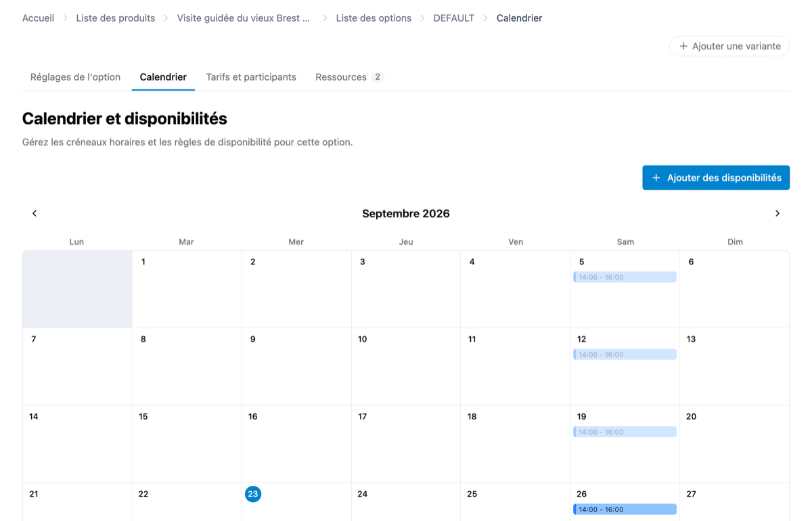
Task: Select day 18 in the calendar
Action: tap(472, 417)
